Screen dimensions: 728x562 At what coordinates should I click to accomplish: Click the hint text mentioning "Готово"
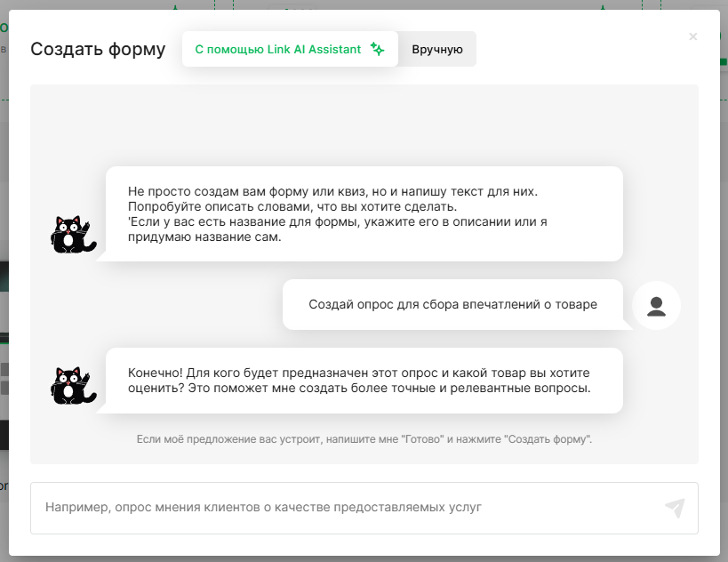[x=364, y=439]
